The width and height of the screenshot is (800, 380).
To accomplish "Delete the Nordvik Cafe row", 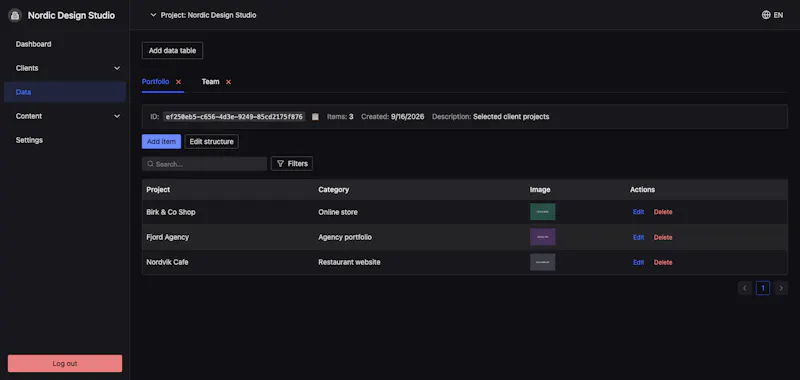I will pyautogui.click(x=663, y=263).
